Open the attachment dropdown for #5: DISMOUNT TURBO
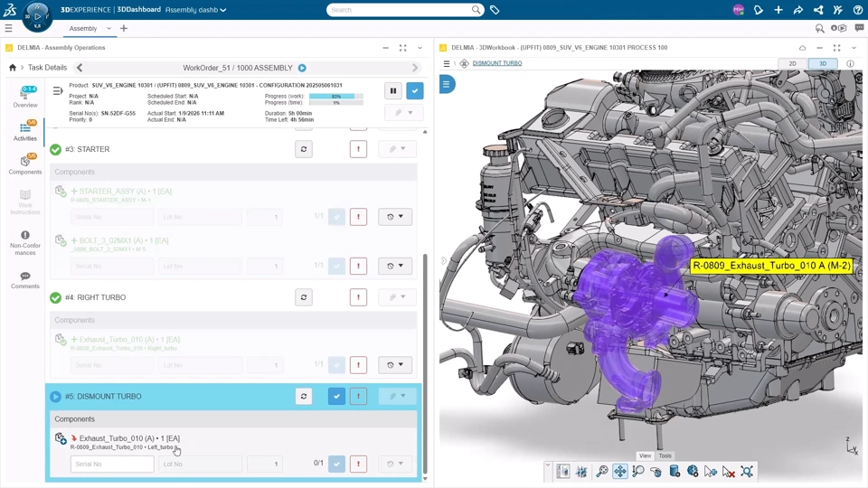Image resolution: width=868 pixels, height=488 pixels. click(397, 396)
